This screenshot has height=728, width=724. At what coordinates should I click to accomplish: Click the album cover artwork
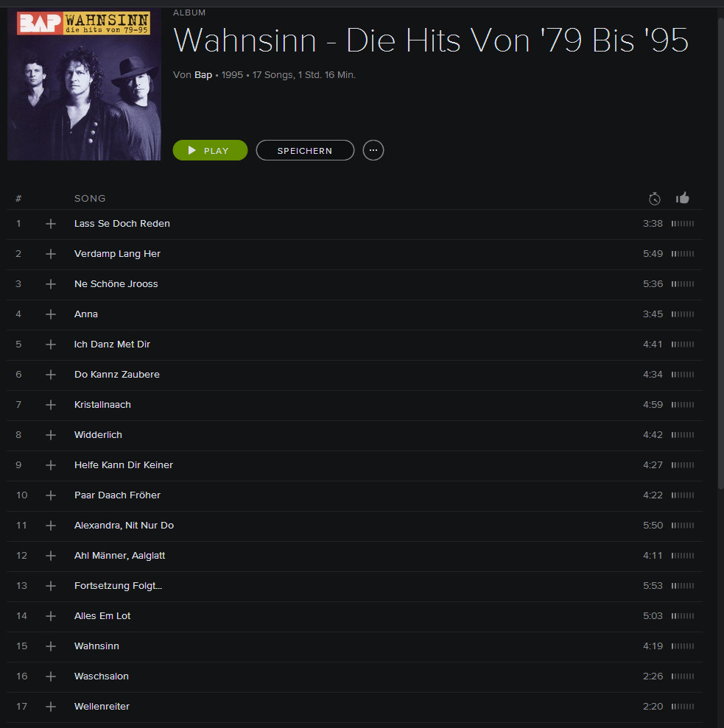point(84,84)
